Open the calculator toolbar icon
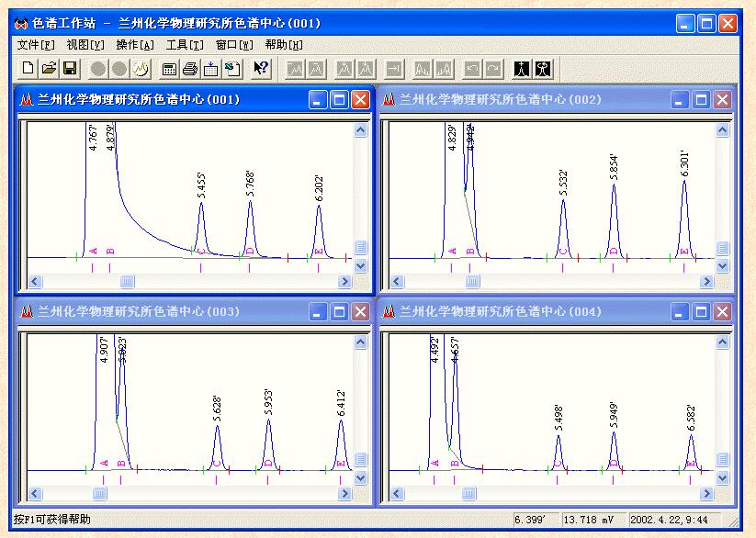 [169, 69]
